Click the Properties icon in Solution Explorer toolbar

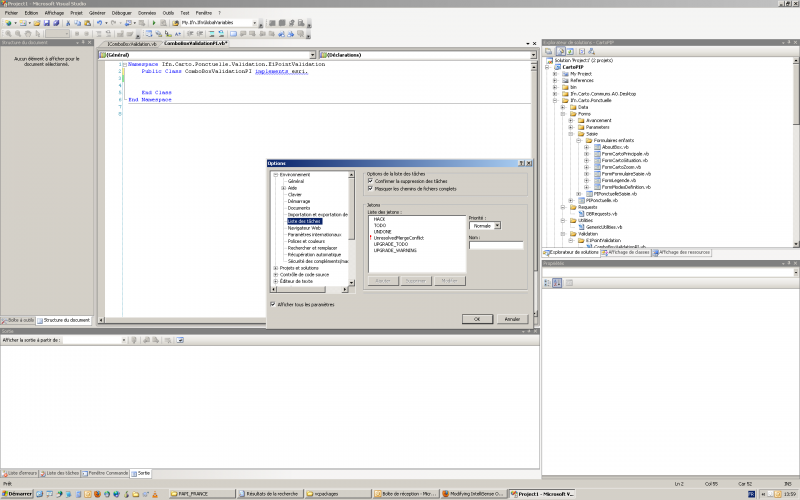[x=548, y=50]
